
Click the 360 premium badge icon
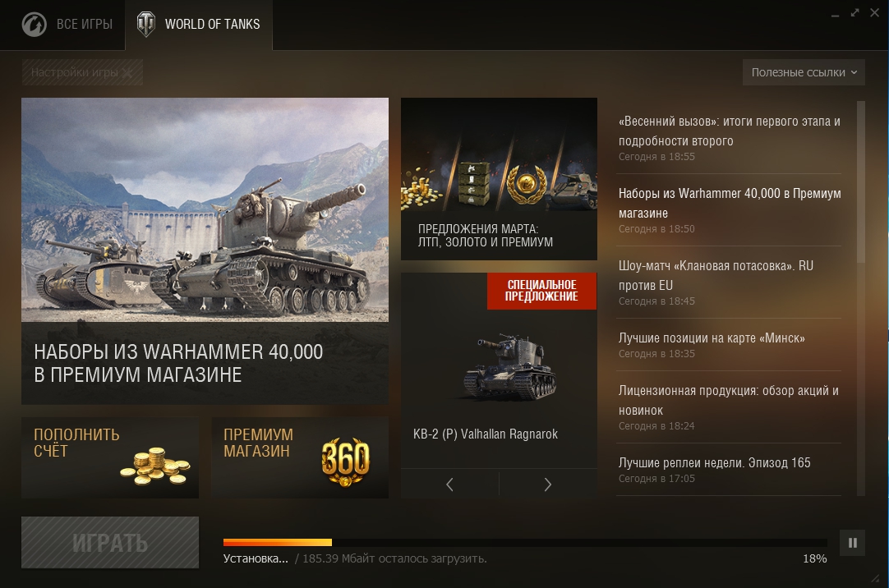coord(345,462)
